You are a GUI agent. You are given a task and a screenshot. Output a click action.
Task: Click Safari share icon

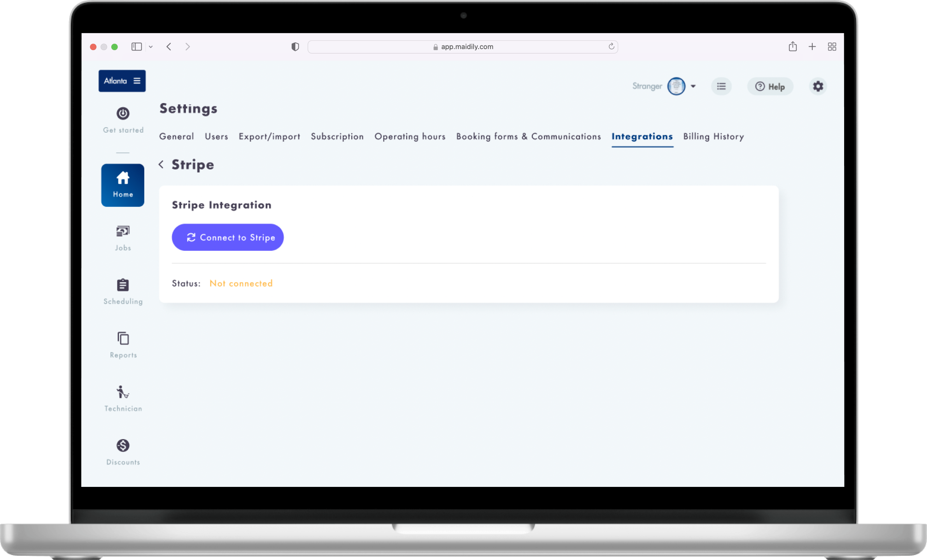792,47
